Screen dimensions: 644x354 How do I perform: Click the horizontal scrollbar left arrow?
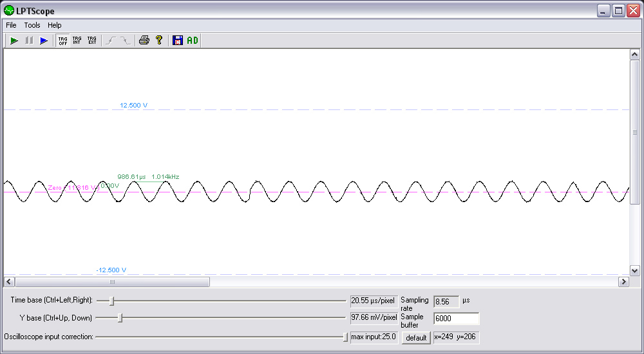point(9,282)
